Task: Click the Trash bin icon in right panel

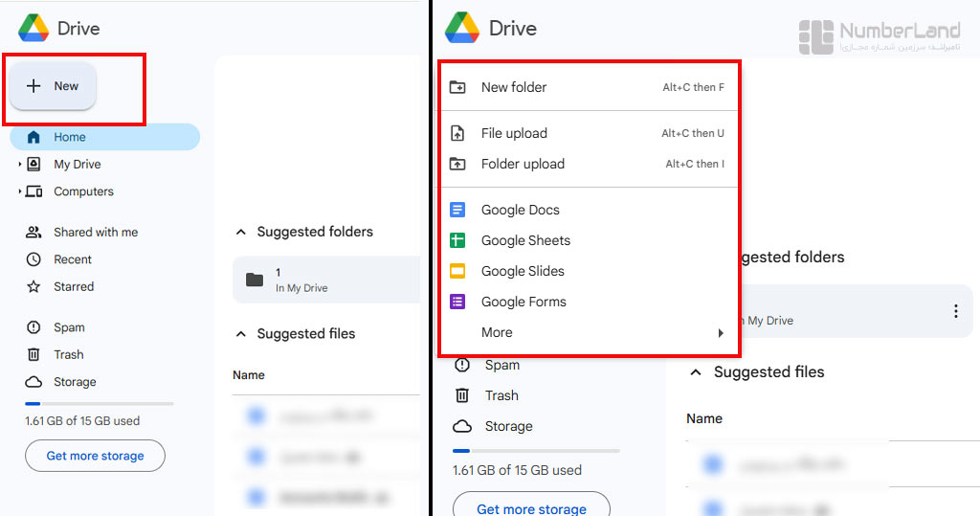Action: tap(462, 395)
